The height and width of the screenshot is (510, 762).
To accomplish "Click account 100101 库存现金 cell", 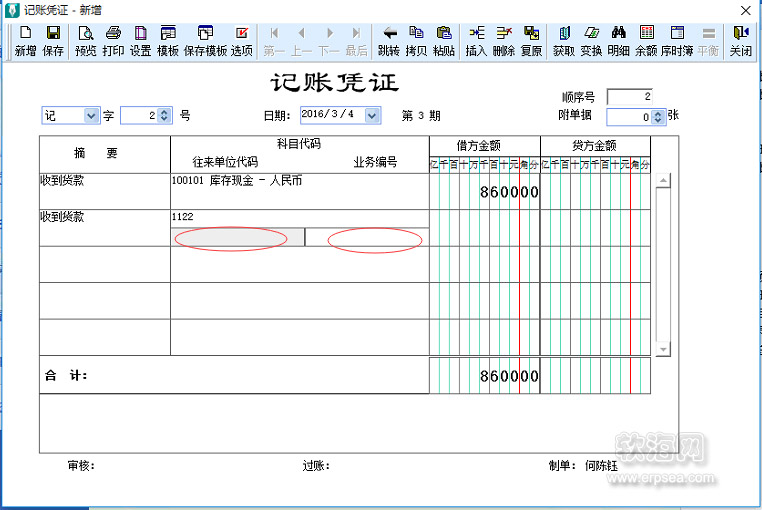I will click(x=300, y=192).
